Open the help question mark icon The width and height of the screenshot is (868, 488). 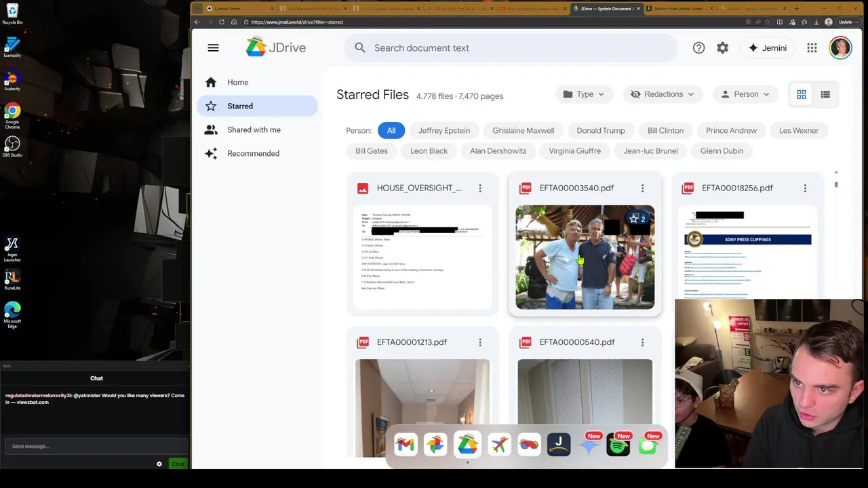698,47
